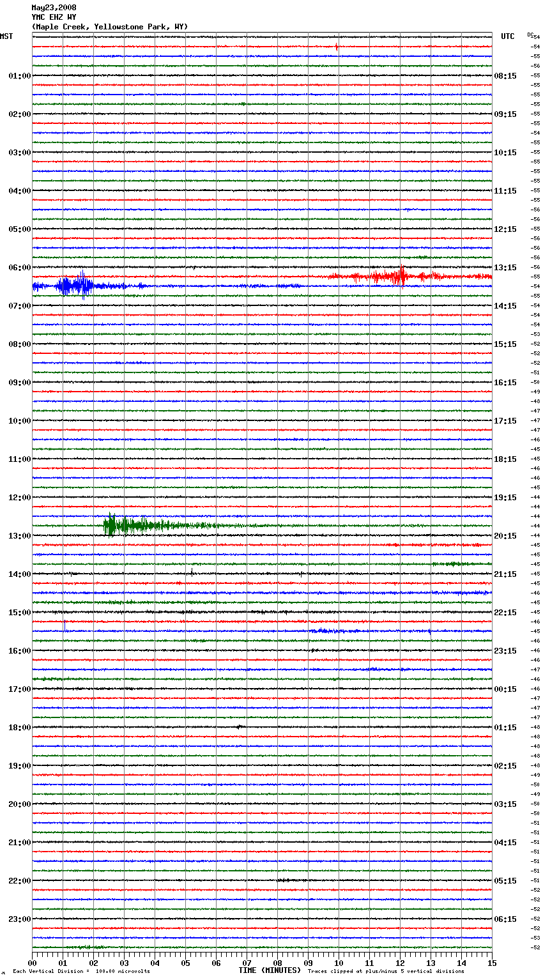Select the 06:00 MST row label
This screenshot has height=980, width=543.
[x=20, y=268]
